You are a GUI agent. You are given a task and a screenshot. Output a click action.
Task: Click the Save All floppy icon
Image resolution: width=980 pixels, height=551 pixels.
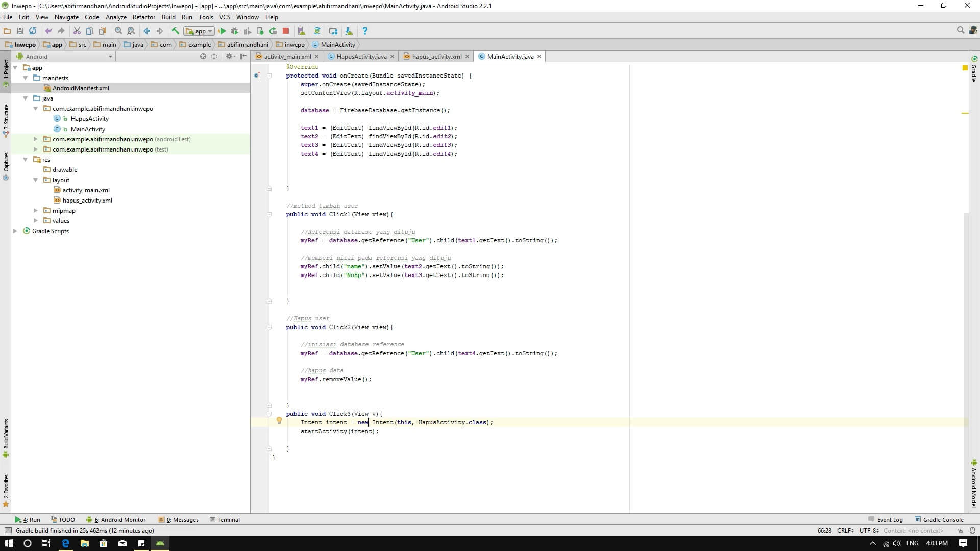tap(20, 31)
